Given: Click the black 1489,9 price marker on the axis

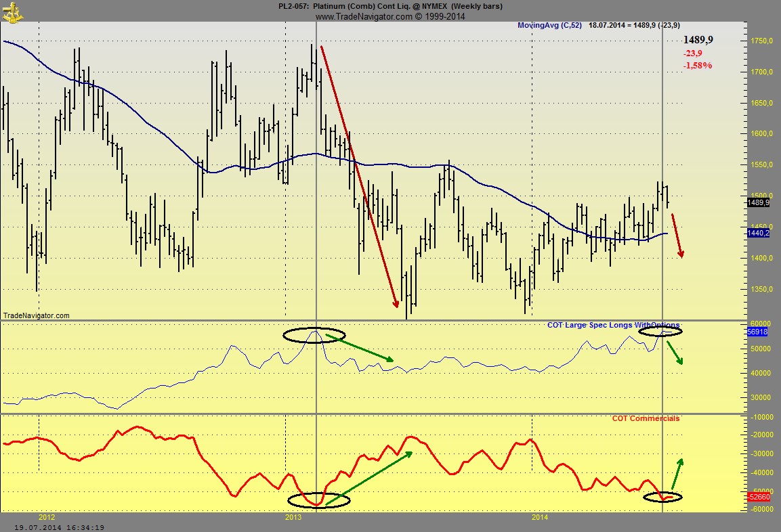Looking at the screenshot, I should click(758, 202).
